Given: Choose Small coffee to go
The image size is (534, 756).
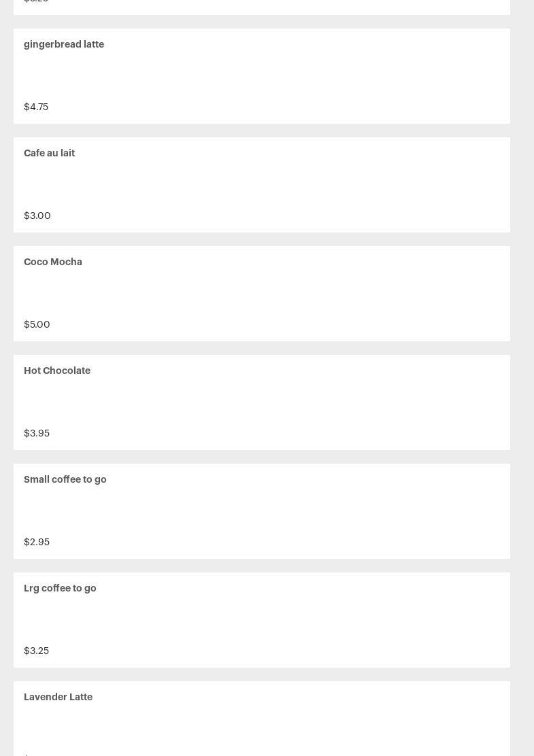Looking at the screenshot, I should tap(65, 480).
